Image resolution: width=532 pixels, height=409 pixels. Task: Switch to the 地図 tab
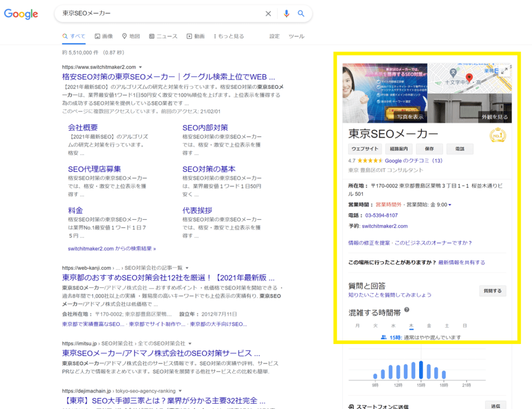(131, 36)
